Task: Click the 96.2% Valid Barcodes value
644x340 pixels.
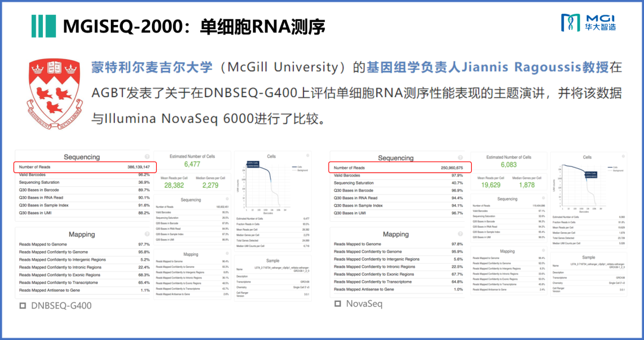Action: (144, 175)
